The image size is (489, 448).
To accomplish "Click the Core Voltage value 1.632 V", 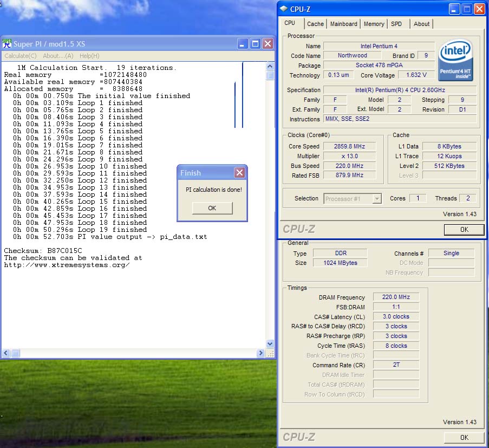I will tap(416, 75).
